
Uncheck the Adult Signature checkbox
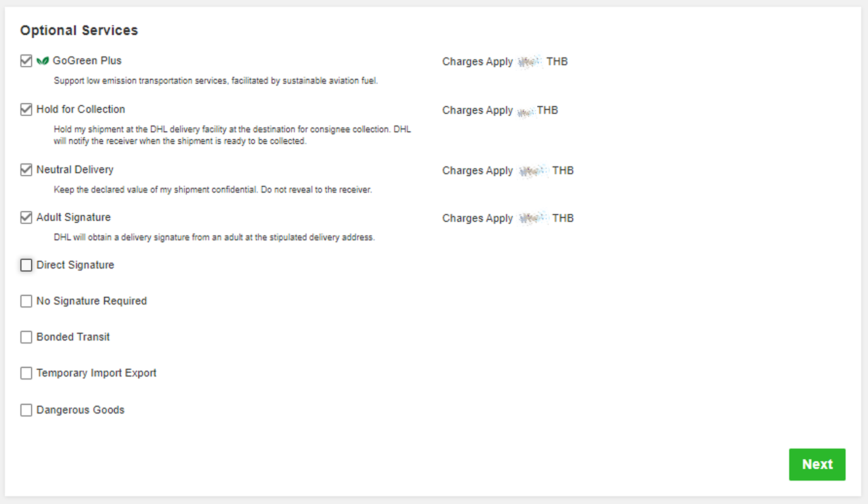(x=26, y=217)
